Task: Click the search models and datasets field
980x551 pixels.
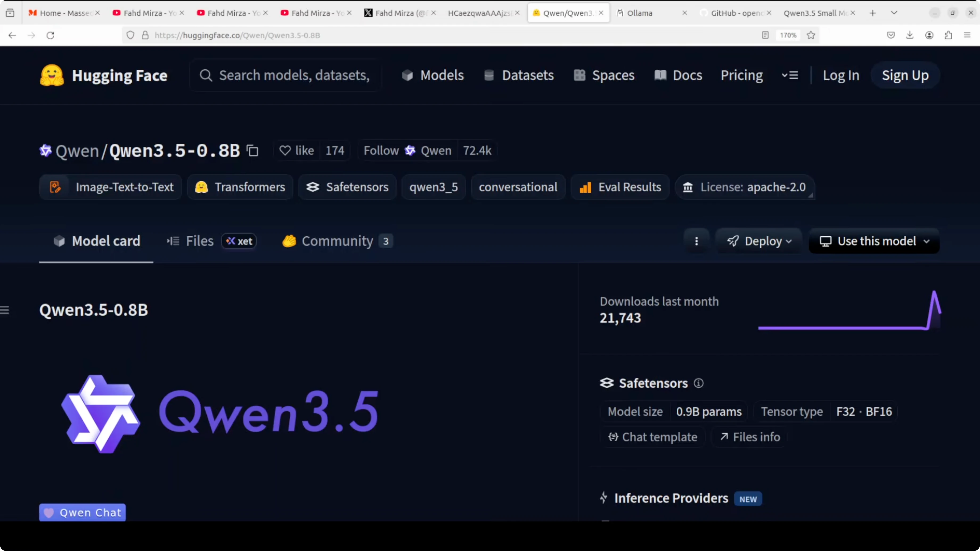Action: (x=285, y=75)
